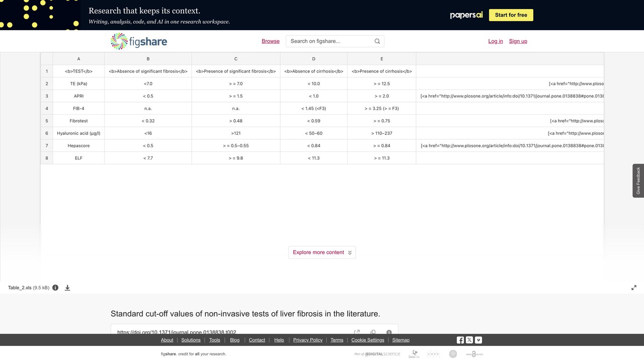Image resolution: width=644 pixels, height=362 pixels.
Task: Open the Vimeo social icon
Action: pyautogui.click(x=478, y=340)
